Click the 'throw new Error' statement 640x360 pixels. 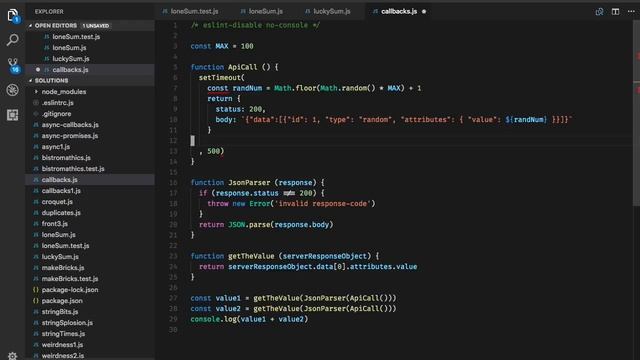(x=291, y=203)
